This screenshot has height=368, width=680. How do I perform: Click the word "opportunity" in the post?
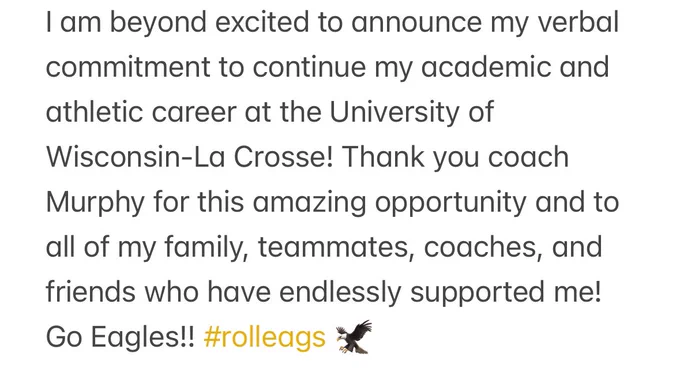tap(451, 204)
